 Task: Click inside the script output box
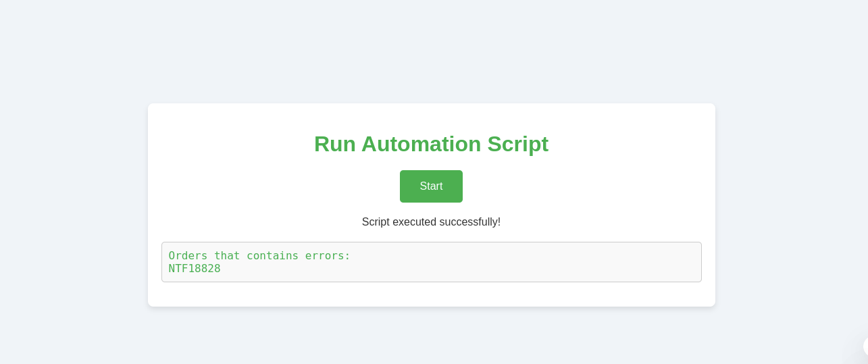coord(431,262)
